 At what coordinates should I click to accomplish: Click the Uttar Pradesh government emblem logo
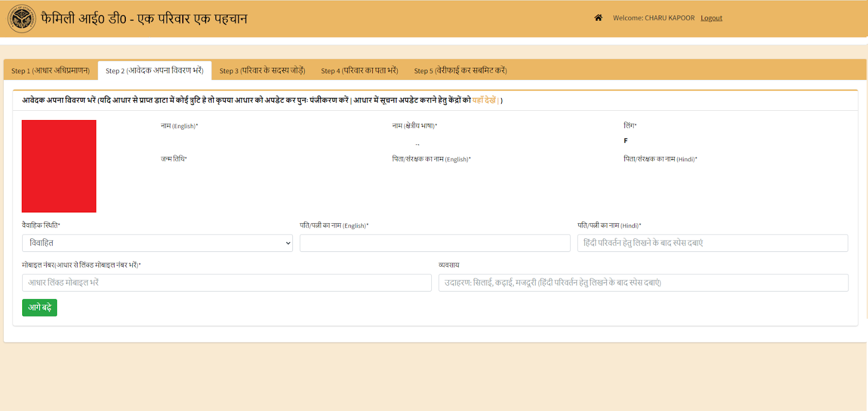click(22, 18)
